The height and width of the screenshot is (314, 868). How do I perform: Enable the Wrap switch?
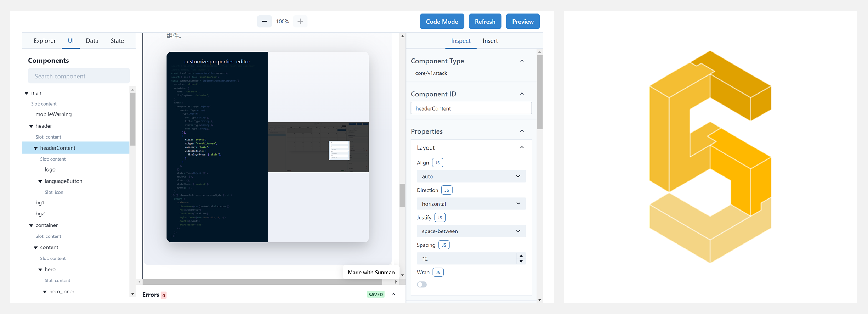[422, 285]
